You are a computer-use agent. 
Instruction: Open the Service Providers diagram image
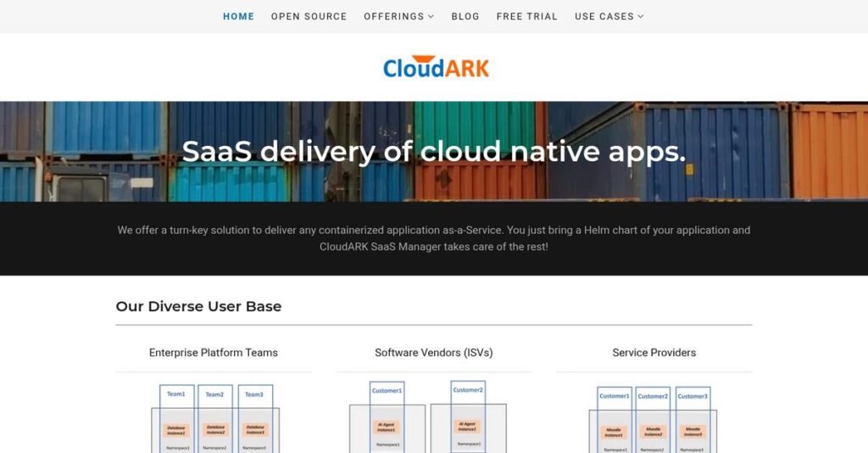(653, 420)
